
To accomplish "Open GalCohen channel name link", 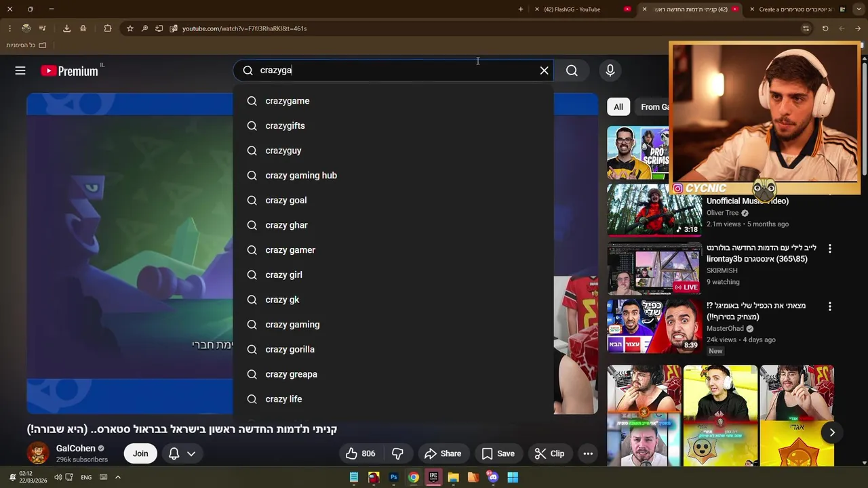I will coord(76,448).
